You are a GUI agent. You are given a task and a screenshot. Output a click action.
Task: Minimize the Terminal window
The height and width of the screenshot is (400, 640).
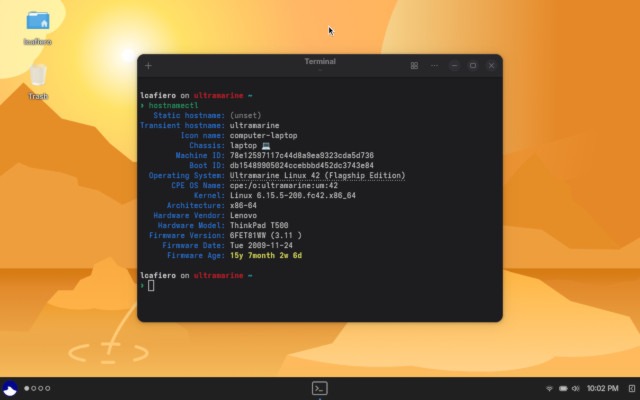point(454,66)
